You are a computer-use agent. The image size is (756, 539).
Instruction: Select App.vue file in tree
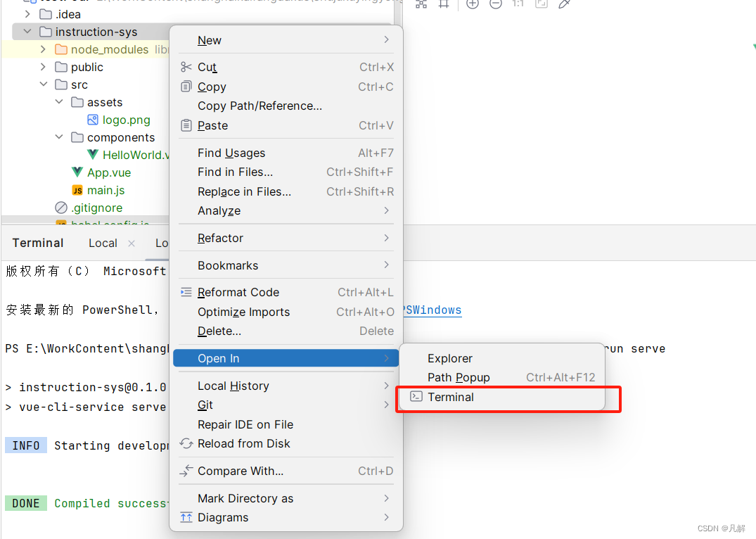click(109, 173)
